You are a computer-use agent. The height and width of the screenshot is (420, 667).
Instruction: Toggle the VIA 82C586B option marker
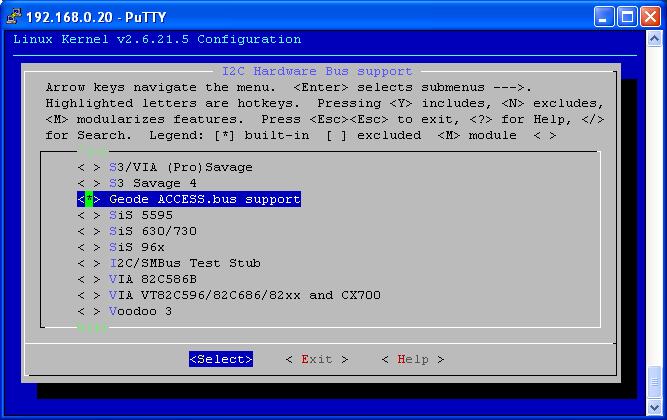click(x=89, y=279)
